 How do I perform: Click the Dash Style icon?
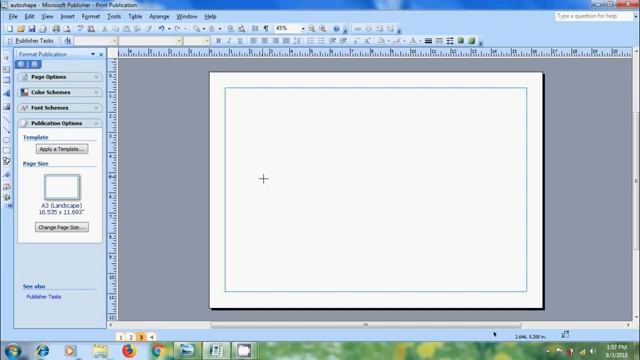439,41
